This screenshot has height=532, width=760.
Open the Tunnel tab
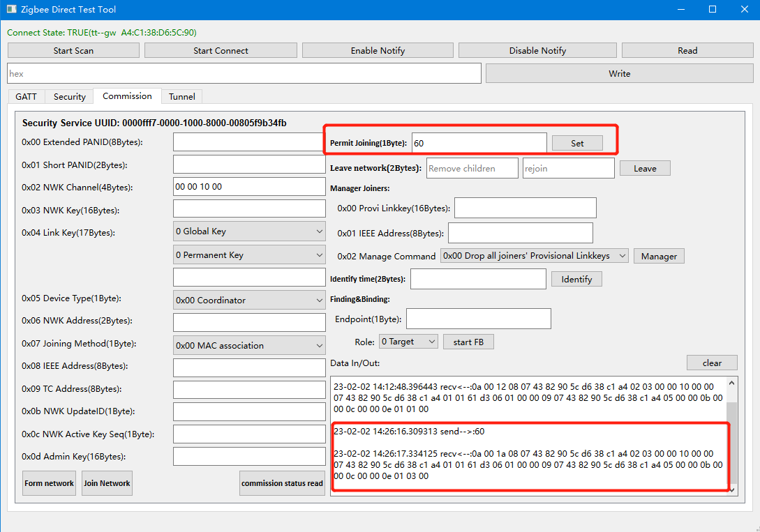[181, 96]
